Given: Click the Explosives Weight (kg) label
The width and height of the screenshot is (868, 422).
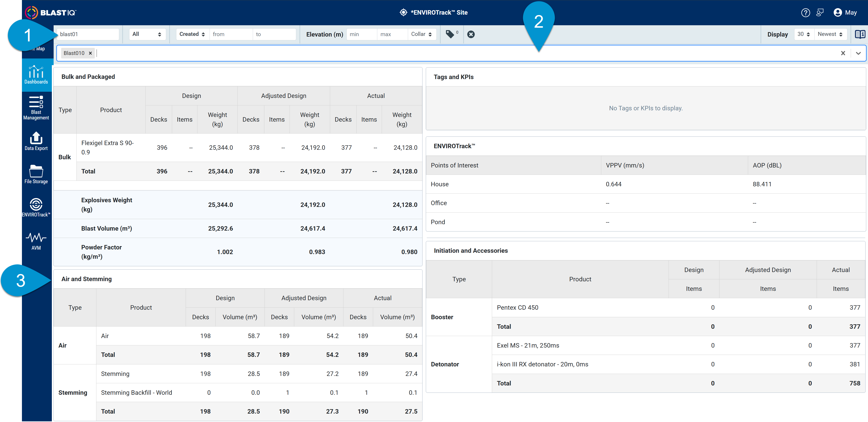Looking at the screenshot, I should click(x=107, y=205).
